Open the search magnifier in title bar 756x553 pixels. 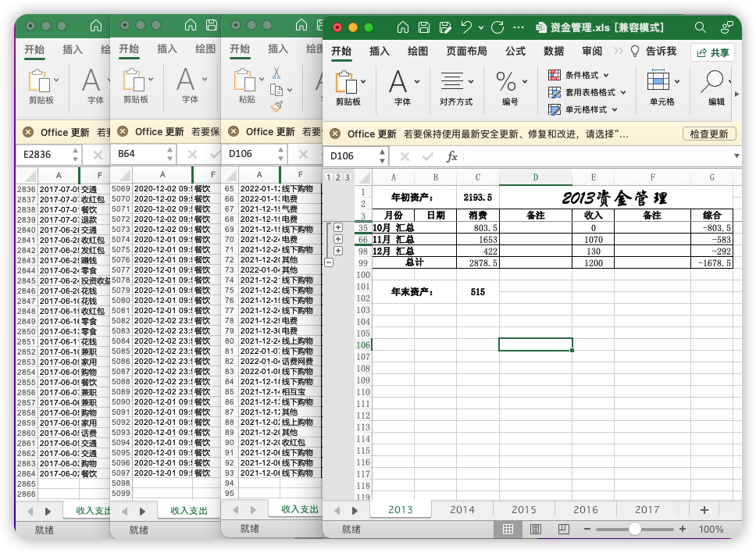pyautogui.click(x=701, y=27)
